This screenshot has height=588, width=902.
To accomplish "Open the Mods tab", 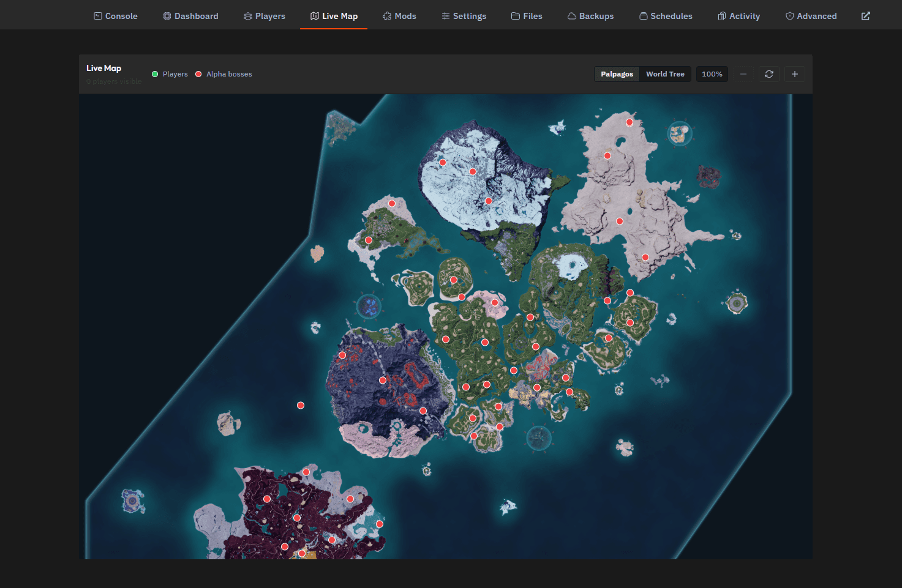I will point(399,16).
